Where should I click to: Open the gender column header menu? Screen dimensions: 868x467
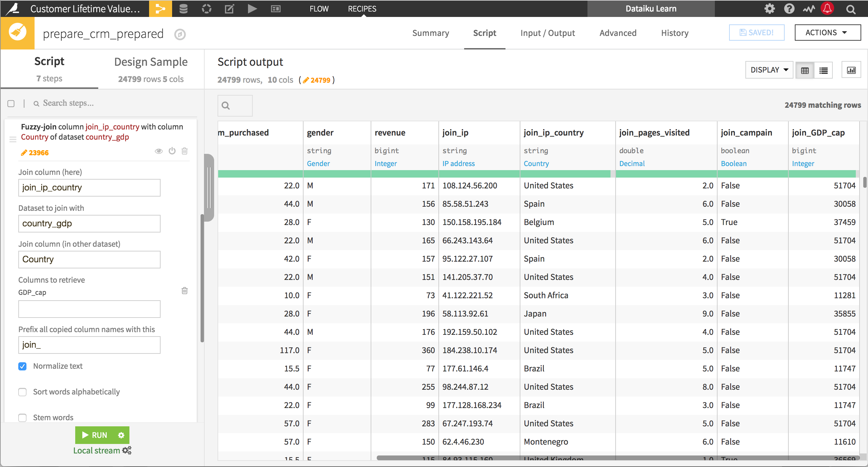320,133
